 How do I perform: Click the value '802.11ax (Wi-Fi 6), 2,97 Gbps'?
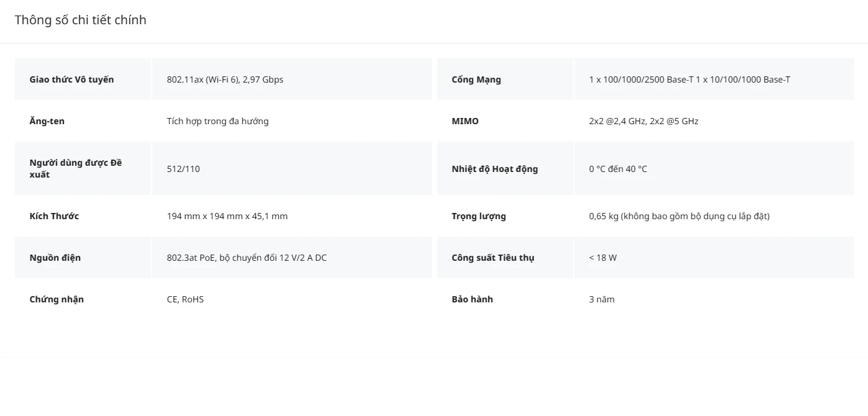[x=225, y=79]
